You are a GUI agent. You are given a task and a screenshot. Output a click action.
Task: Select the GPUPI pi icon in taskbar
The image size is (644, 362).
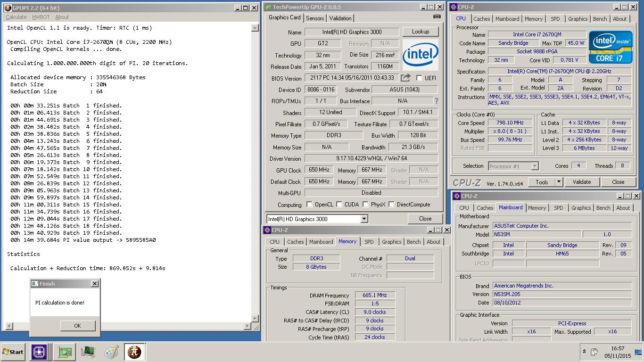pos(134,352)
